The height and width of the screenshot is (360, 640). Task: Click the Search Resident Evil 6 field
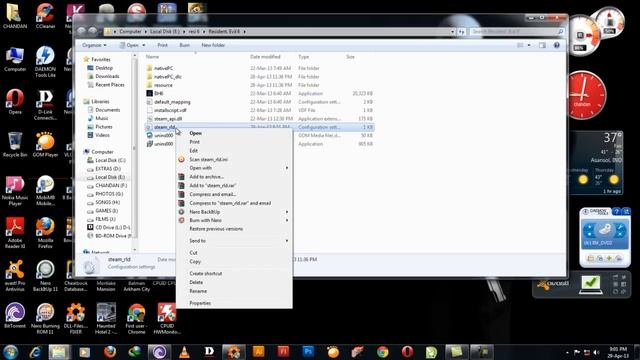(x=516, y=31)
